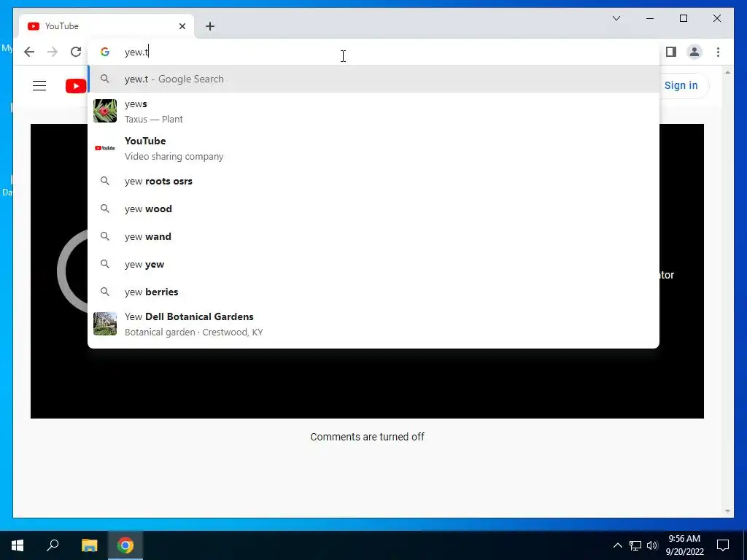This screenshot has width=747, height=560.
Task: Open the notification center icon
Action: pos(723,545)
